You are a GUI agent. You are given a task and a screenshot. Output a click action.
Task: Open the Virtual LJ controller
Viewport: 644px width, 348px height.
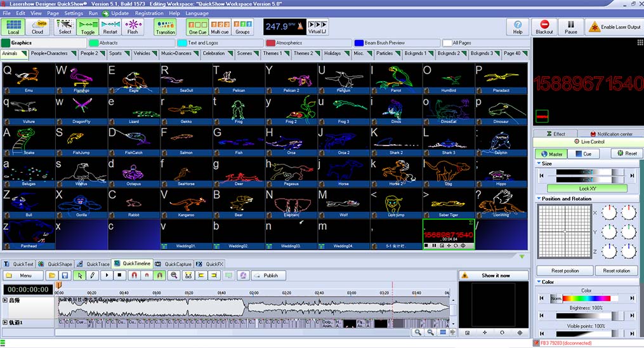[x=317, y=27]
